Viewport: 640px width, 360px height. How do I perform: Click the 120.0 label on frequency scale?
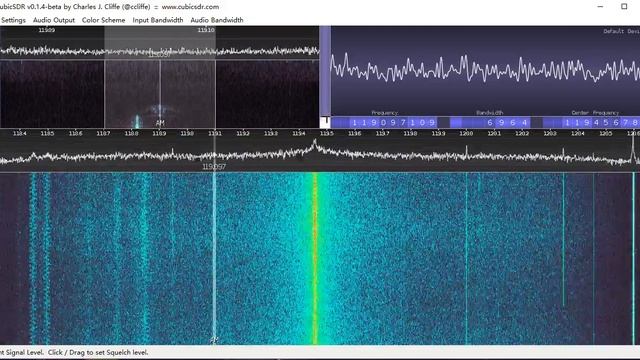pyautogui.click(x=466, y=133)
